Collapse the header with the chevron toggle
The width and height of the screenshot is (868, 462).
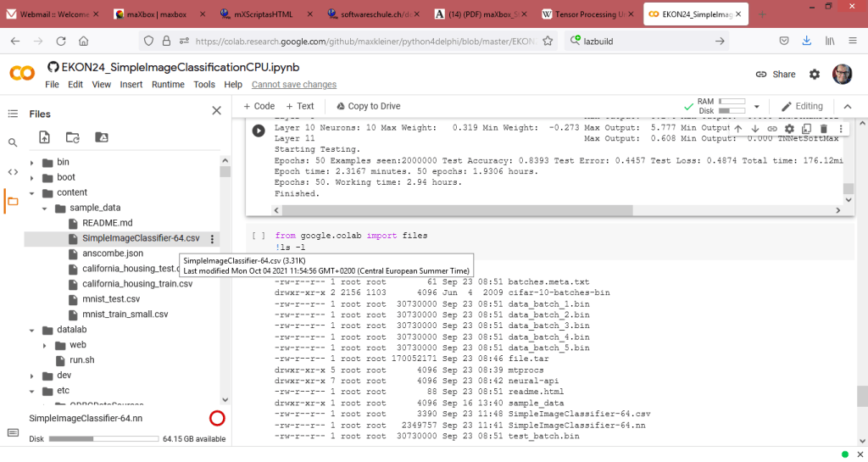(850, 106)
